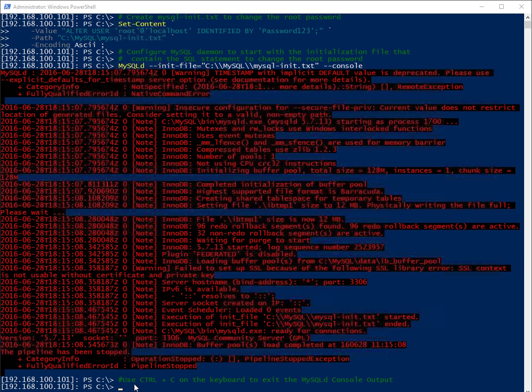Click the scrollbar up arrow
Viewport: 532px width, 392px height.
coord(528,17)
